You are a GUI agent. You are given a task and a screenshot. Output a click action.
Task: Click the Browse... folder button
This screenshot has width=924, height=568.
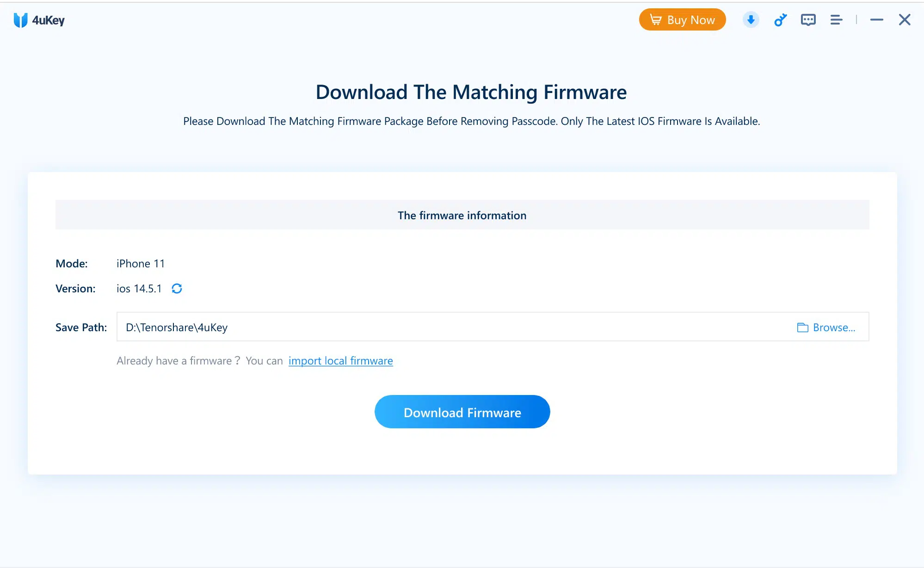(826, 327)
